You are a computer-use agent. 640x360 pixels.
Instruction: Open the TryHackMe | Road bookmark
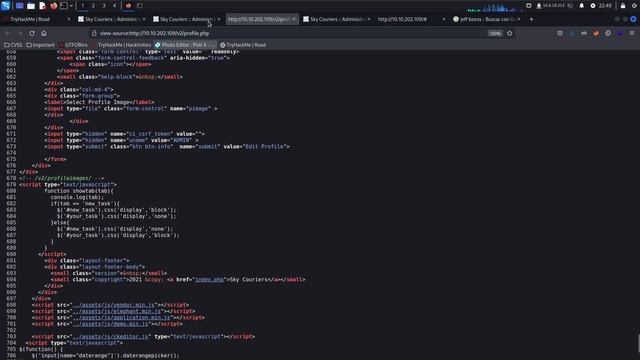point(243,45)
